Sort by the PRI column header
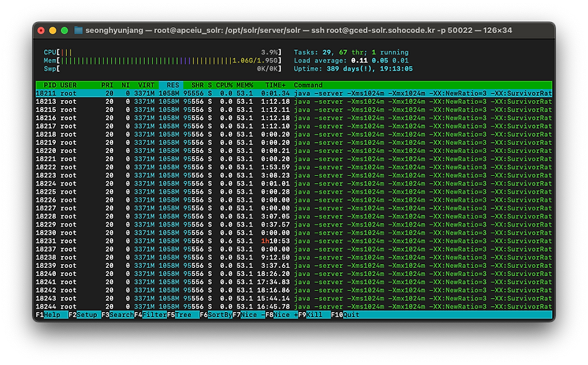Viewport: 588px width, 365px height. pos(107,85)
